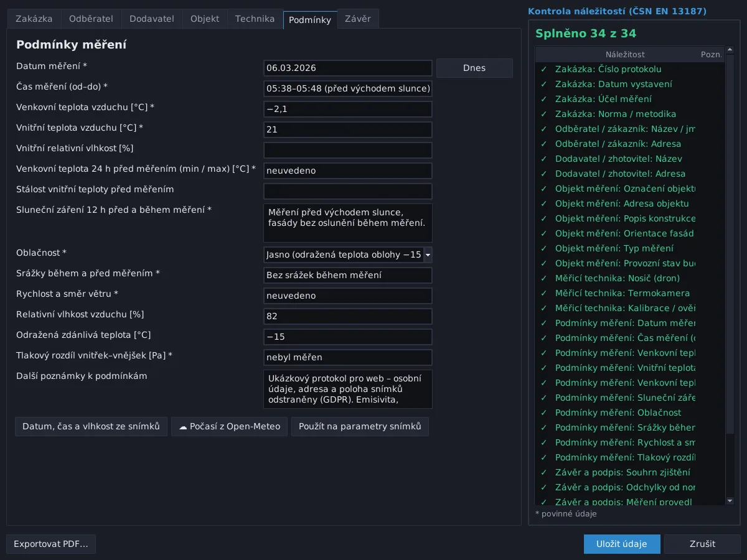
Task: Switch to the Zakázka tab
Action: (x=34, y=19)
